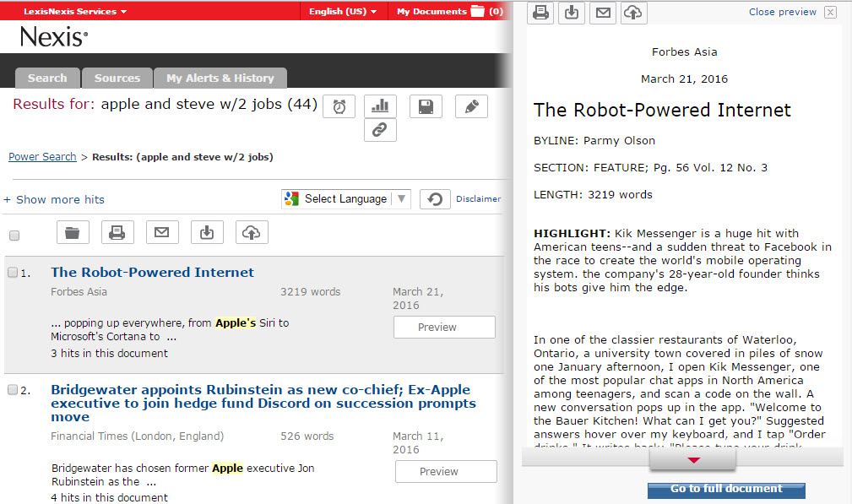Viewport: 852px width, 504px height.
Task: Download selected results from the results toolbar
Action: (x=207, y=232)
